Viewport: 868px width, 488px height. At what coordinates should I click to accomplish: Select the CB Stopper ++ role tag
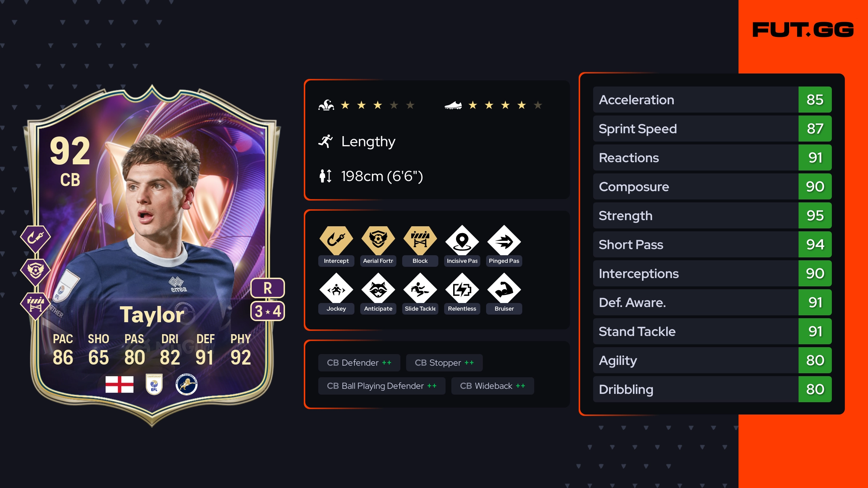(444, 363)
